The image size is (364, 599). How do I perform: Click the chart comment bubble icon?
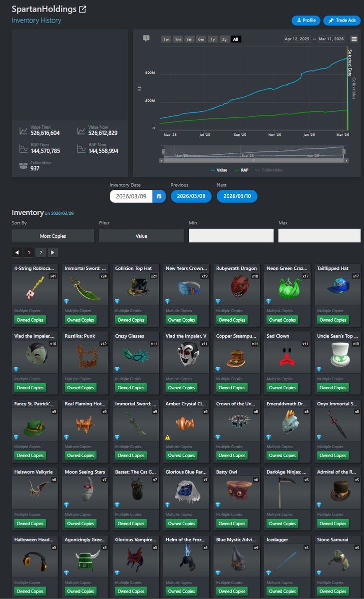[146, 38]
